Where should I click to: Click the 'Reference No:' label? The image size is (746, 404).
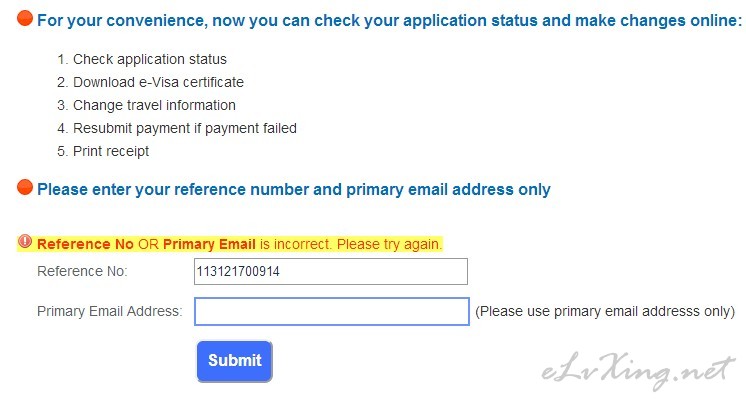pyautogui.click(x=82, y=271)
